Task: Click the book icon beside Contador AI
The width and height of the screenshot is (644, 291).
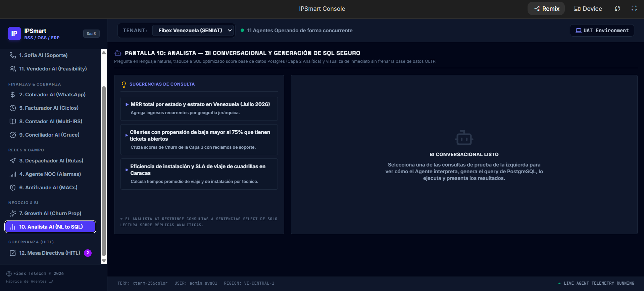Action: click(13, 122)
